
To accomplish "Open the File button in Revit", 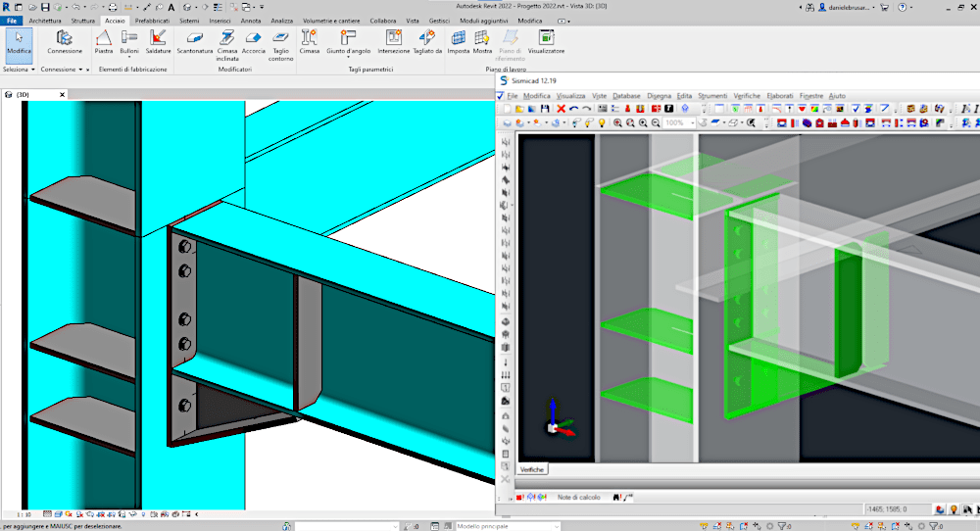I will (13, 20).
